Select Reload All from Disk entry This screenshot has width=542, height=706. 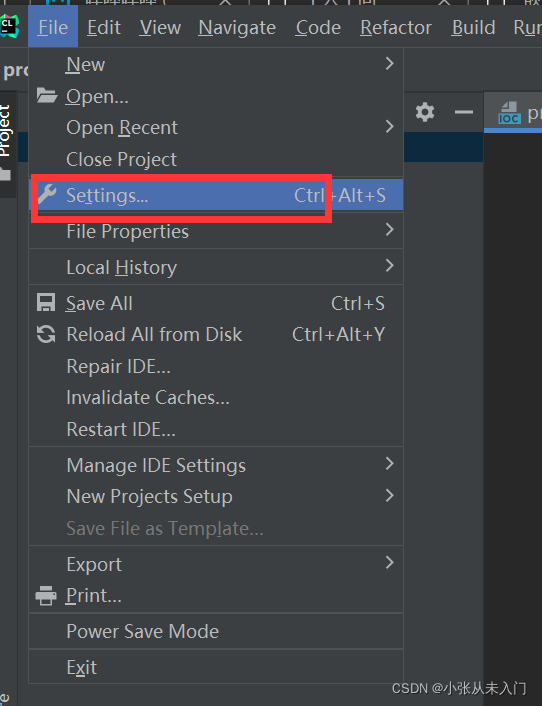point(216,335)
